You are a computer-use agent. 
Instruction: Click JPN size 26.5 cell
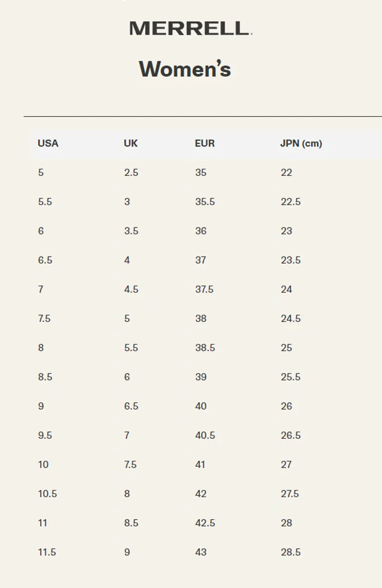coord(290,436)
